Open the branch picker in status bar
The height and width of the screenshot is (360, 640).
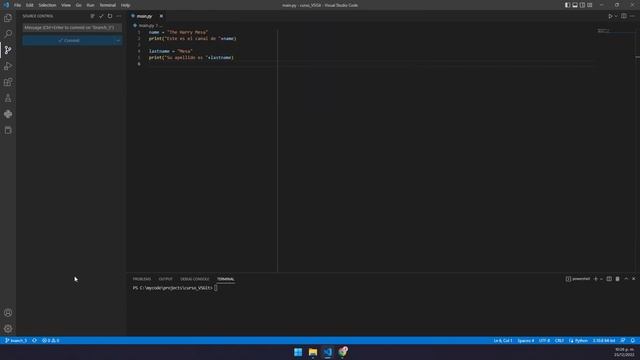tap(16, 340)
